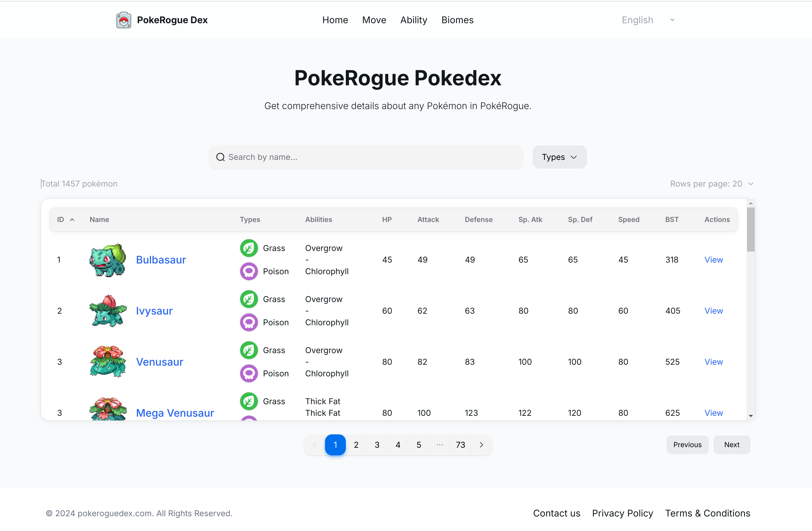Click the Venusaur sprite image
Screen dimensions: 812x531
(x=108, y=362)
